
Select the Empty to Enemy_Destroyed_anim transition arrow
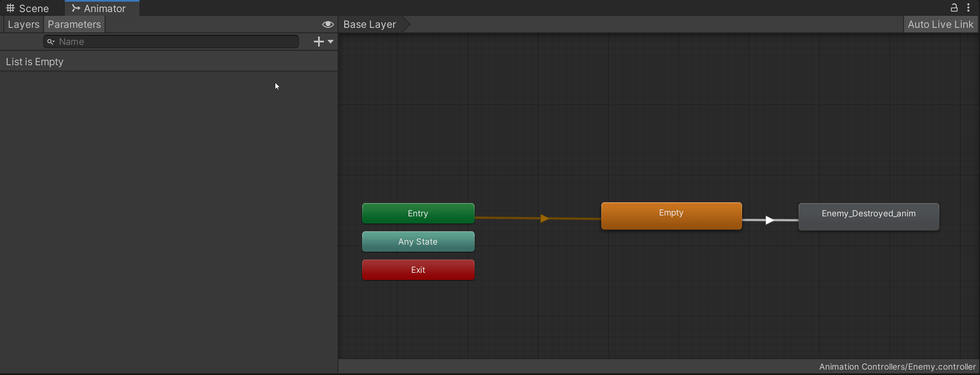(769, 220)
